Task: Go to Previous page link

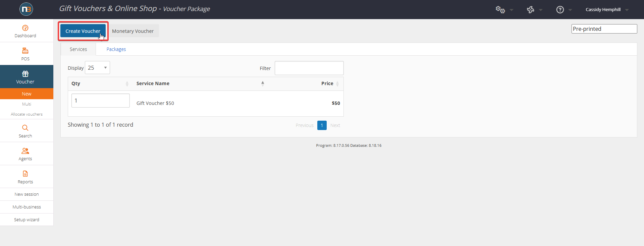Action: point(305,125)
